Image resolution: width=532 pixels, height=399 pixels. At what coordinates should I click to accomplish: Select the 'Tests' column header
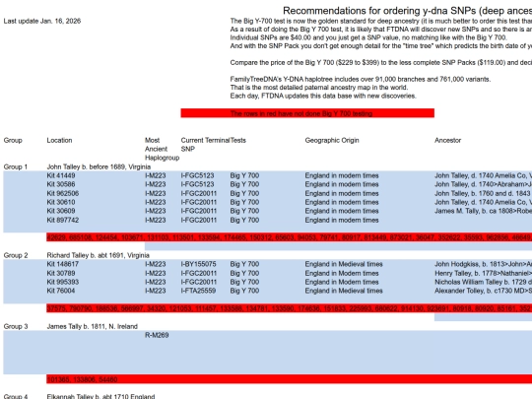pyautogui.click(x=238, y=141)
